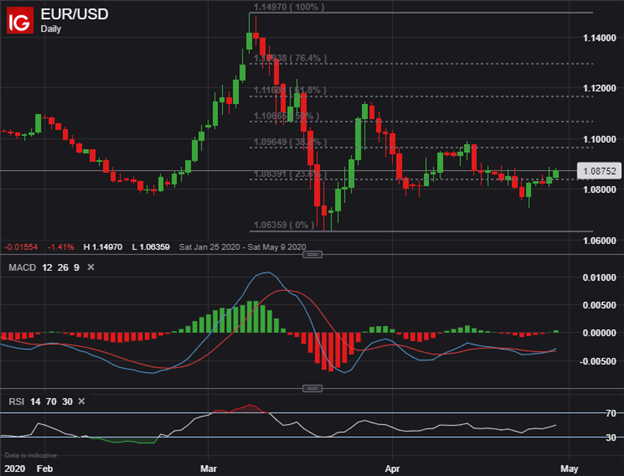
Task: Click the 1.06000 price axis label
Action: [x=599, y=240]
